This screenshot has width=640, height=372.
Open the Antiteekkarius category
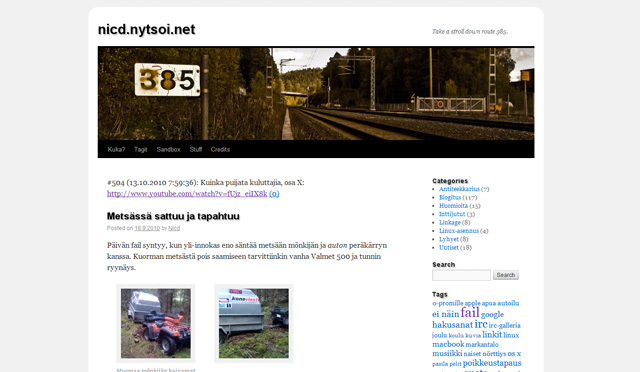click(x=459, y=189)
